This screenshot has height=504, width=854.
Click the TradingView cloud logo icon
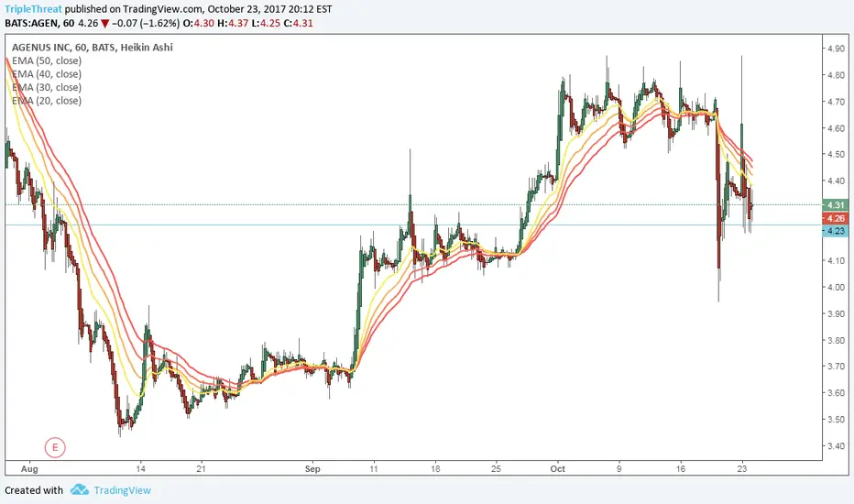point(80,489)
